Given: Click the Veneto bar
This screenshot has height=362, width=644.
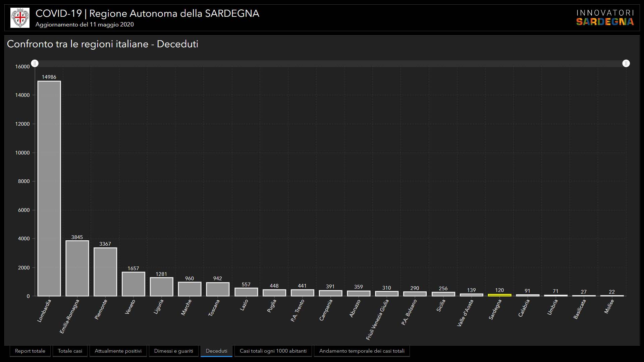Looking at the screenshot, I should tap(133, 284).
